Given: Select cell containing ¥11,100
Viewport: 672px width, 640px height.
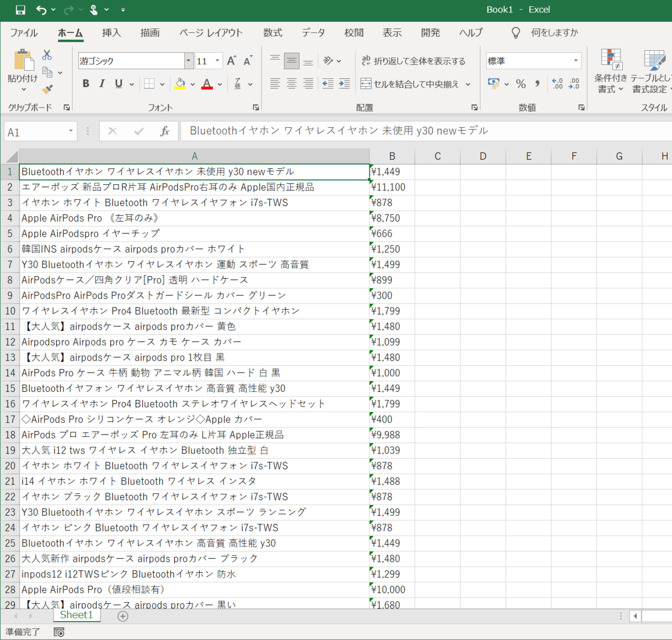Looking at the screenshot, I should pos(392,187).
